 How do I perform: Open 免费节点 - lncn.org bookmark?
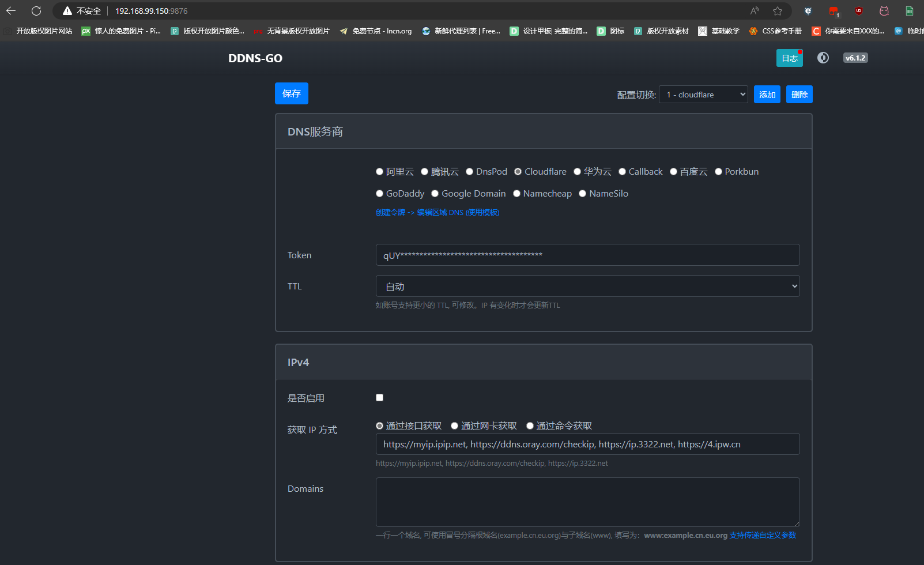coord(375,31)
